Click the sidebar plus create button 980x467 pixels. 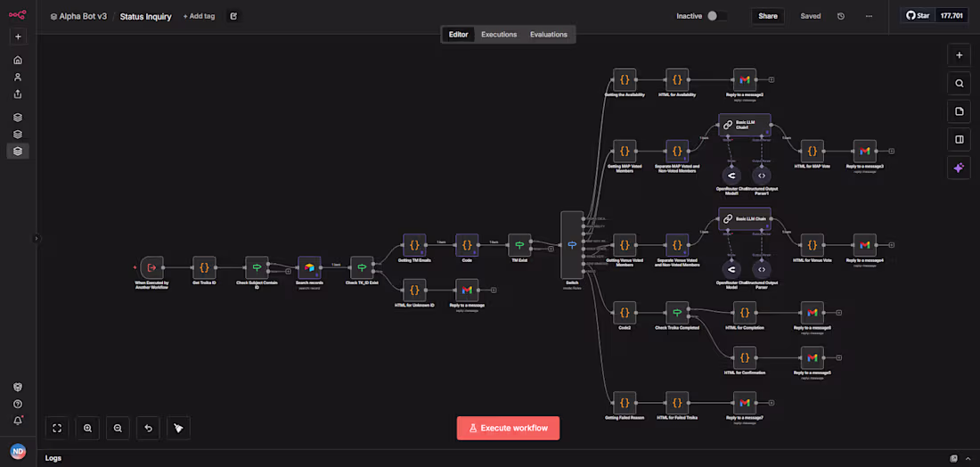tap(18, 37)
